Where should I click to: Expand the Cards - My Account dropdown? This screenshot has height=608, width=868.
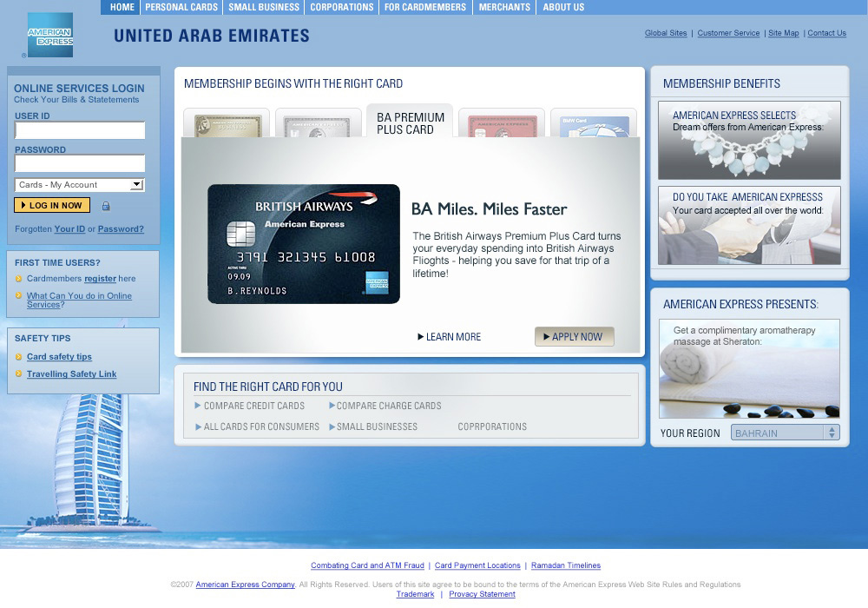click(x=80, y=185)
